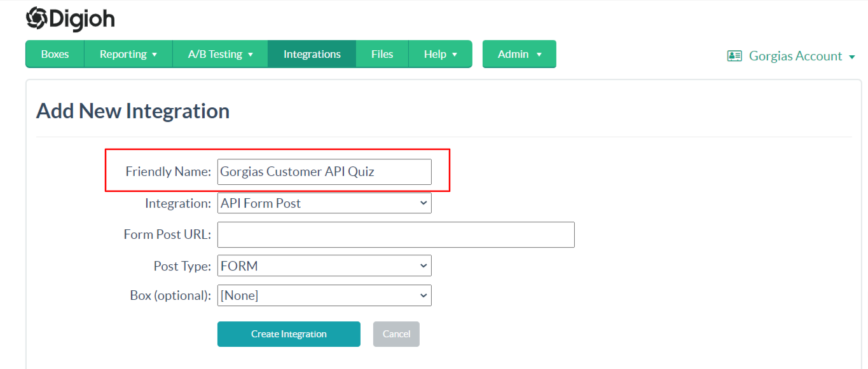Open the Files page
The height and width of the screenshot is (369, 868).
tap(382, 54)
